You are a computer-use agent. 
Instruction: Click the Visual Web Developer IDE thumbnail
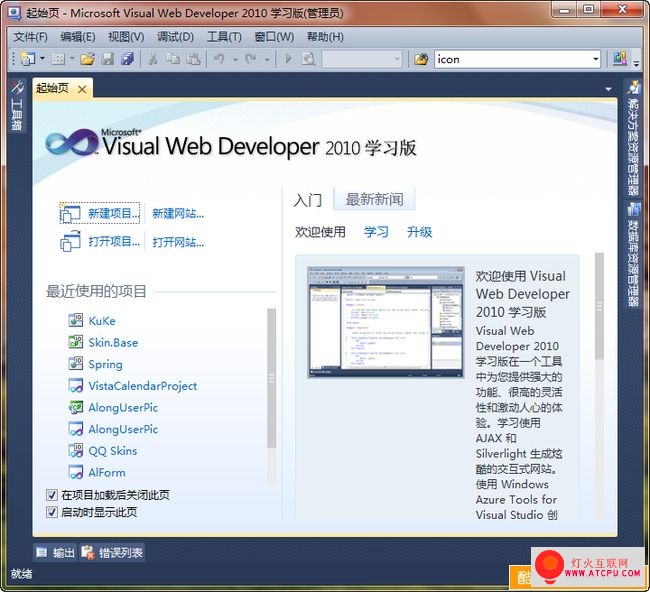point(386,322)
